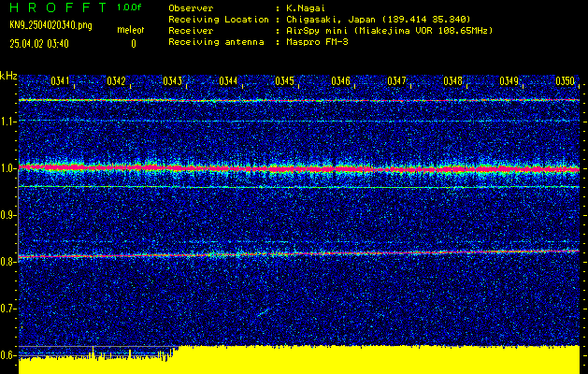
Task: Click the 0344 time marker
Action: coord(228,81)
